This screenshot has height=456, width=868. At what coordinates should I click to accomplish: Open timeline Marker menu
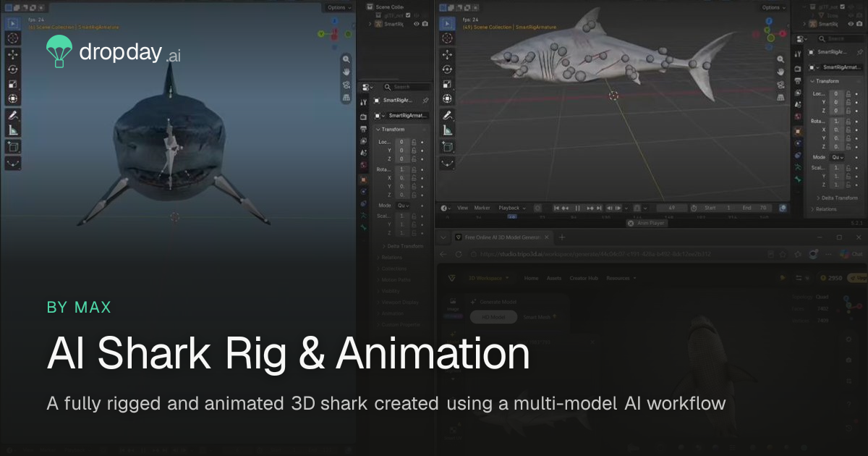pyautogui.click(x=482, y=208)
